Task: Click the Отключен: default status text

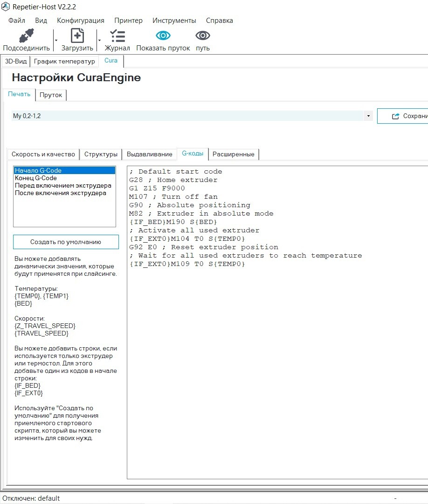Action: click(31, 498)
